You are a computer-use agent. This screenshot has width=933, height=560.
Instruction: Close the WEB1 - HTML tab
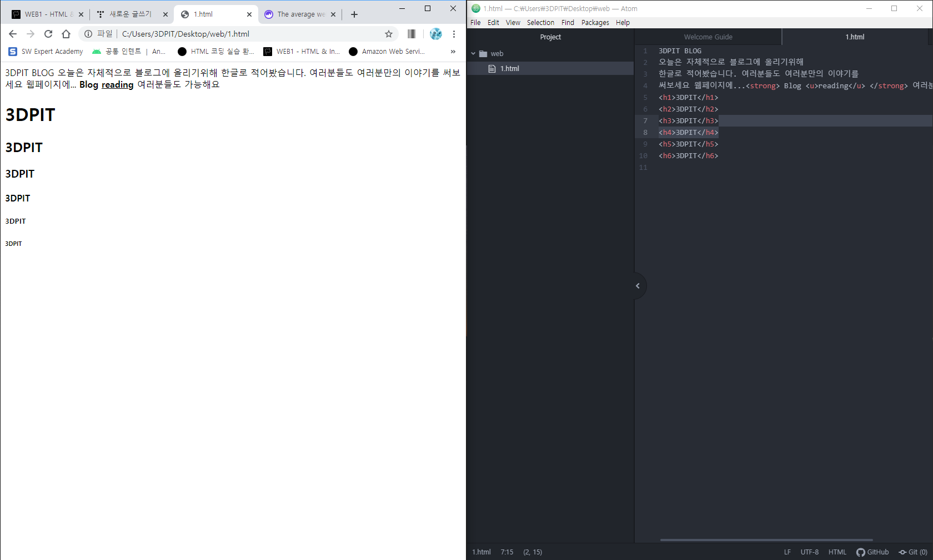pyautogui.click(x=81, y=14)
